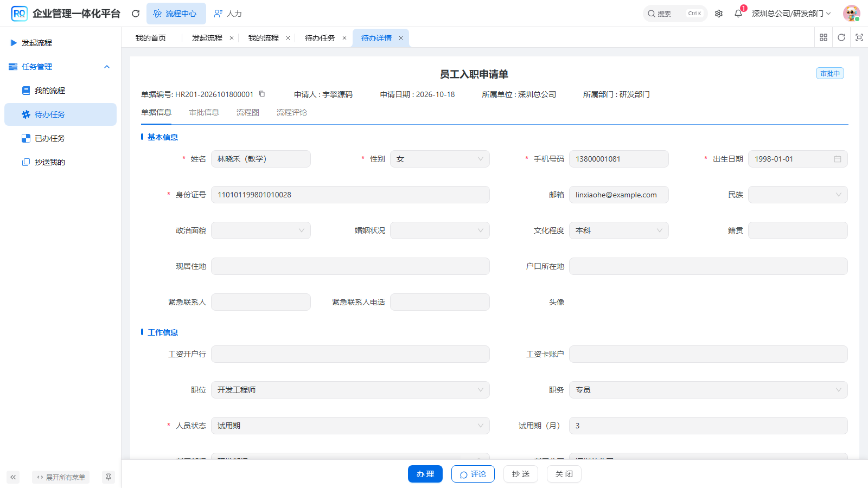Open the tab grid layout icon
The image size is (868, 488).
pos(824,37)
